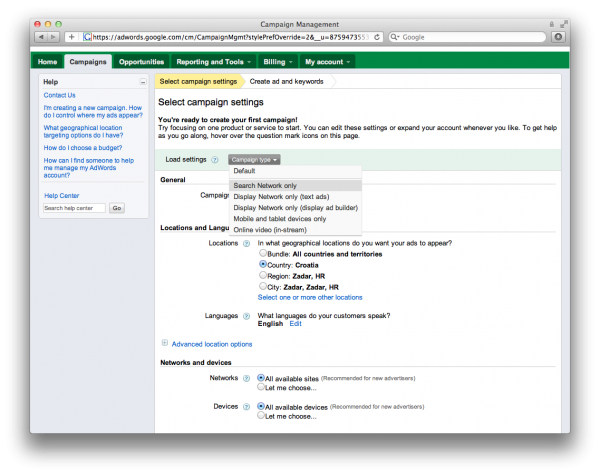Click the search magnifier icon in Google field
Image resolution: width=600 pixels, height=475 pixels.
395,37
